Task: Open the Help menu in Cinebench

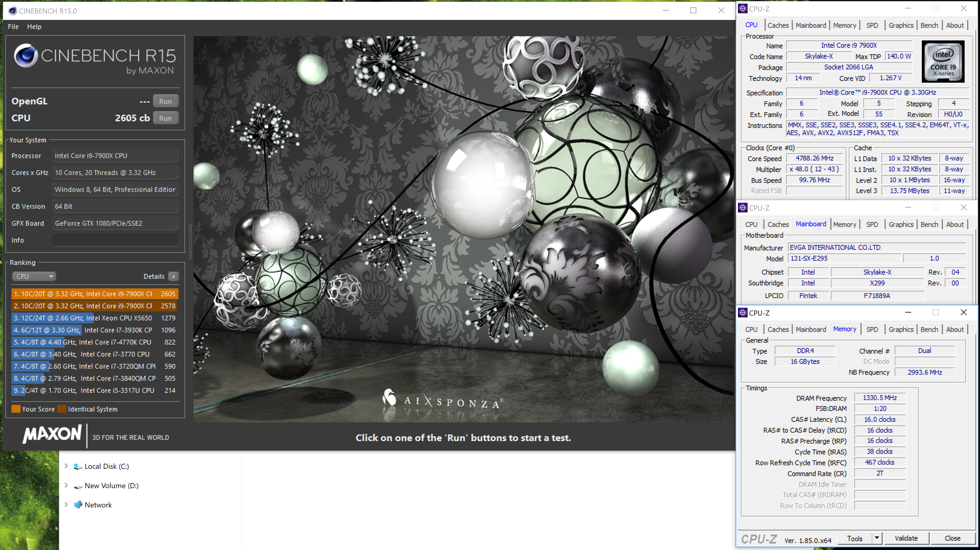Action: pyautogui.click(x=34, y=27)
